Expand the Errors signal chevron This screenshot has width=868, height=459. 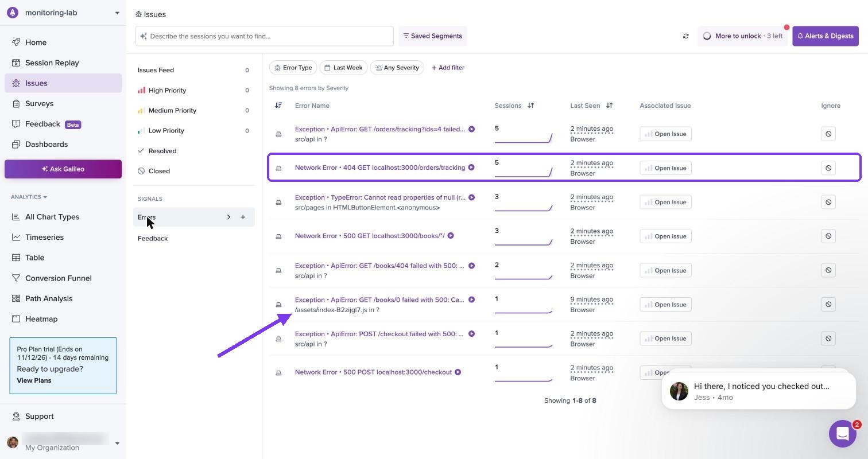tap(228, 217)
